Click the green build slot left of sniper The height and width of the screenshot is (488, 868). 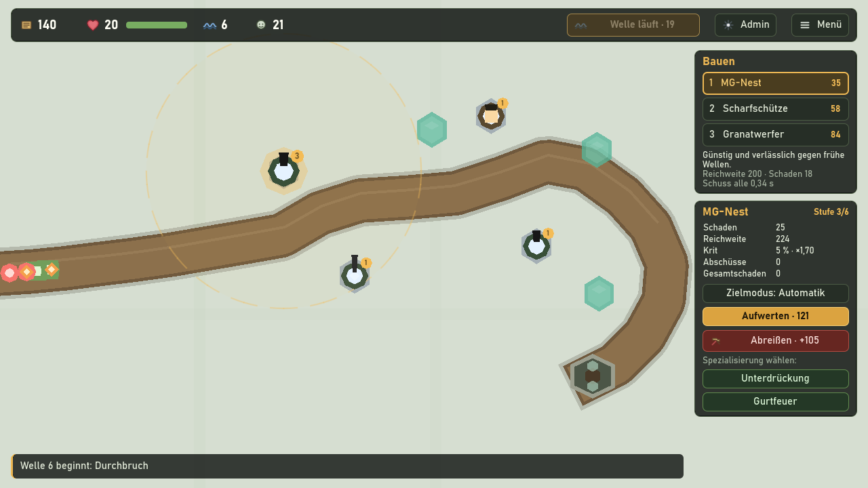[x=432, y=129]
